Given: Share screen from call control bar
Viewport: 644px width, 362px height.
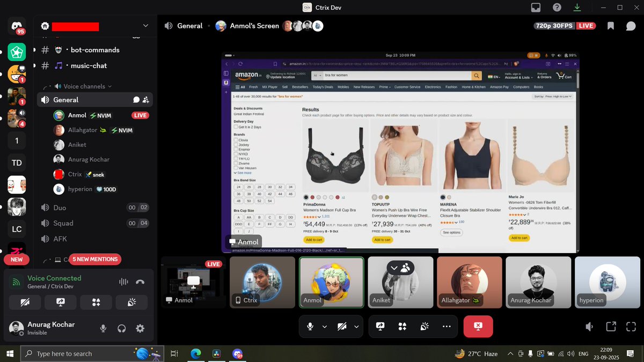Looking at the screenshot, I should click(380, 327).
